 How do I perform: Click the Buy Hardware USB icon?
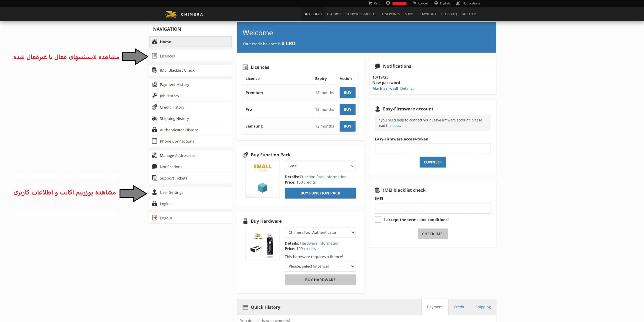[x=245, y=221]
